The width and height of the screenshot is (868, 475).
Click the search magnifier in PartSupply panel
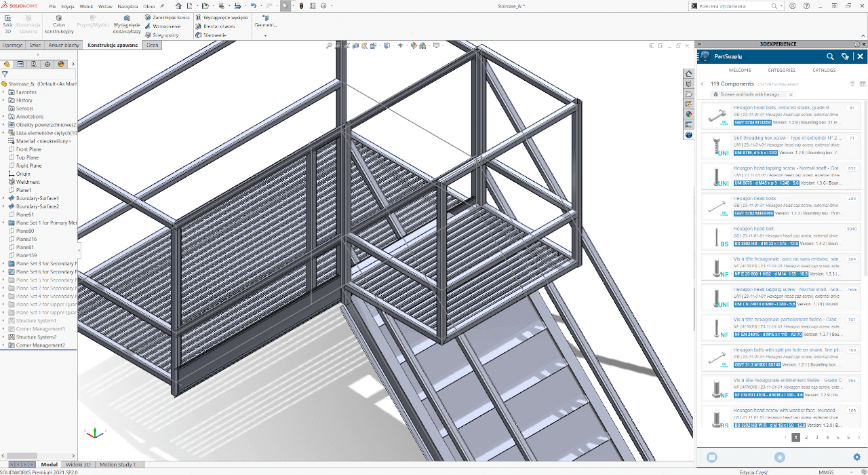click(x=830, y=56)
